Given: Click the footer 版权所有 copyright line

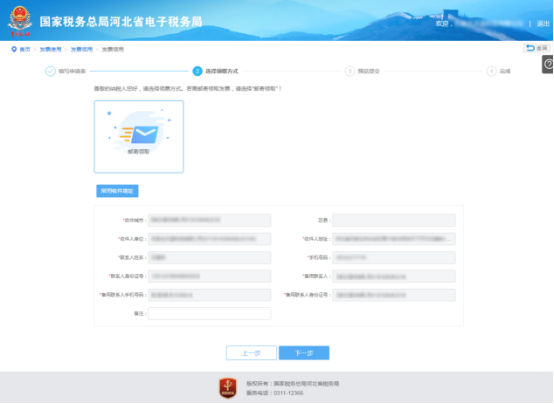Looking at the screenshot, I should tap(293, 383).
